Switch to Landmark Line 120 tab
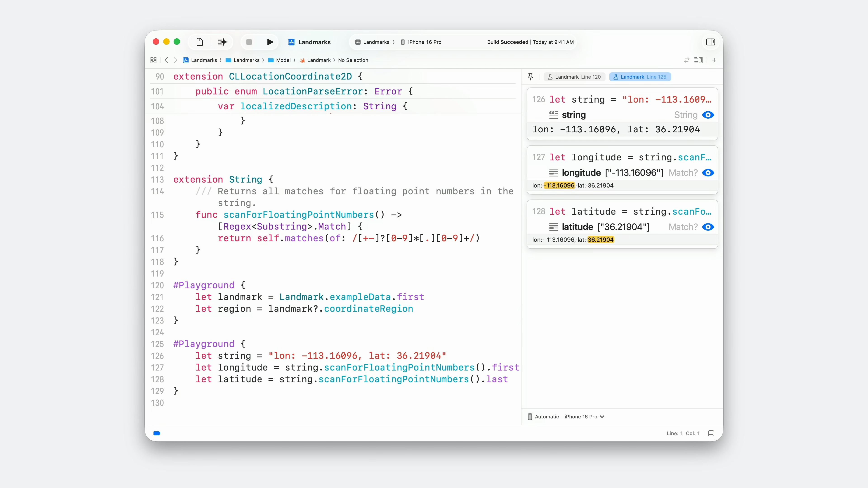Viewport: 868px width, 488px height. pos(574,77)
